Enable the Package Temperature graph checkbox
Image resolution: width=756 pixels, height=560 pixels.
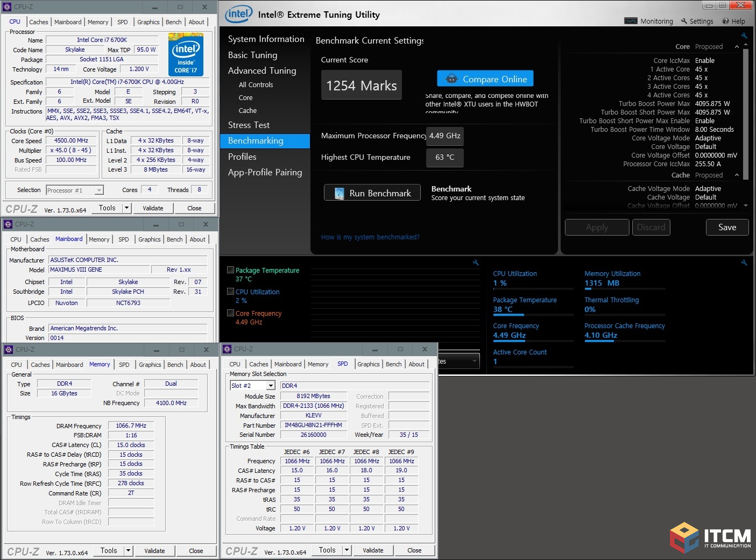coord(230,270)
